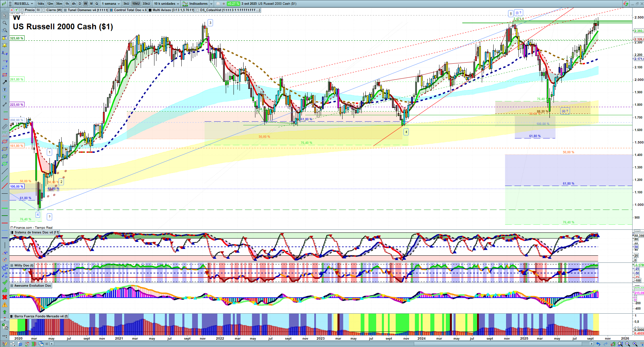Viewport: 644px width, 347px height.
Task: Switch to the 4h timeframe
Action: coord(74,4)
